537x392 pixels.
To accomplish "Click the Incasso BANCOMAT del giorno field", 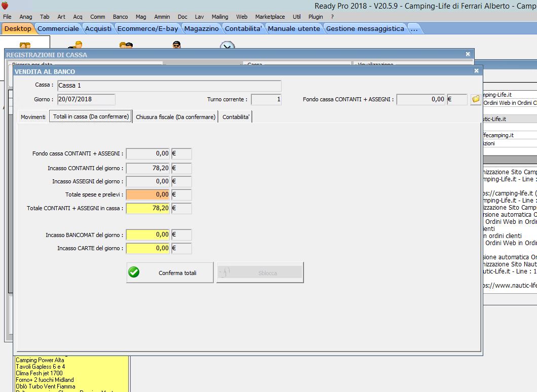I will pyautogui.click(x=147, y=234).
